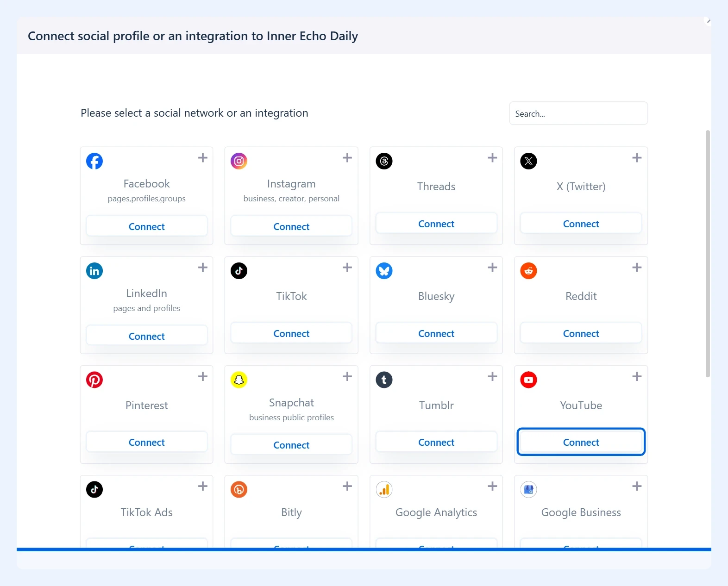Click the plus icon on Tumblr card
This screenshot has width=728, height=586.
click(492, 377)
